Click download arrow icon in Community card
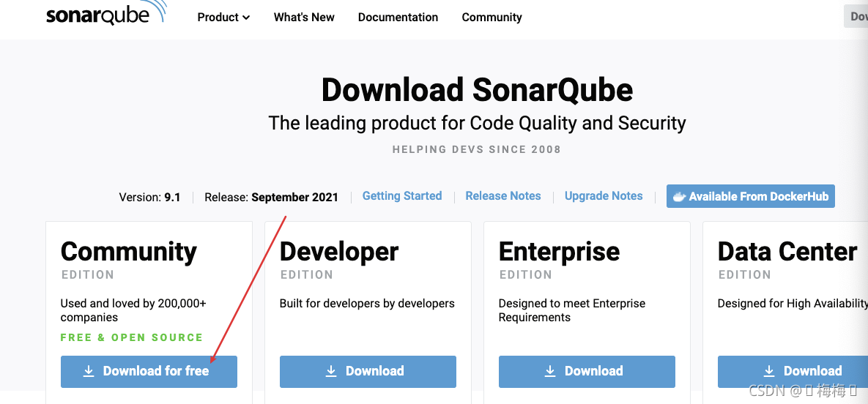Viewport: 868px width, 404px height. [89, 371]
